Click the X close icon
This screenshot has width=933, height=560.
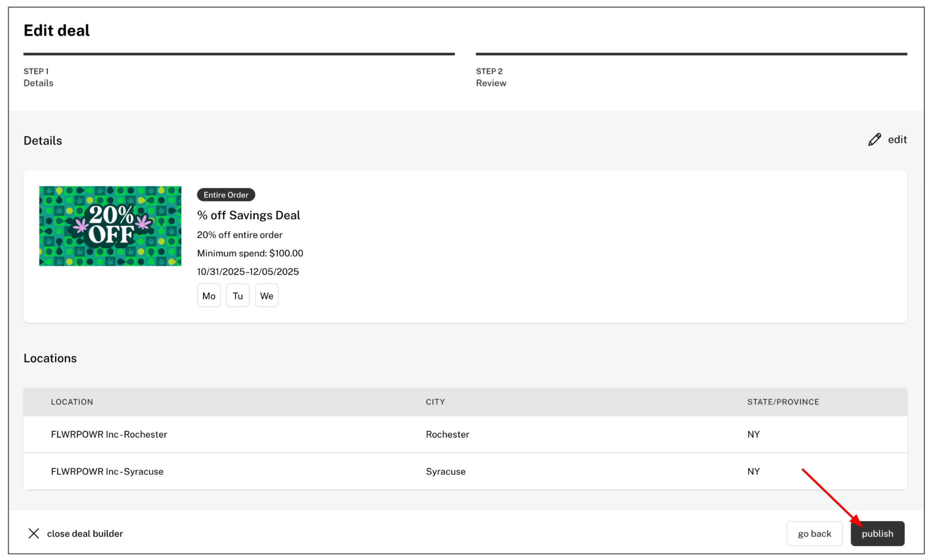click(34, 533)
